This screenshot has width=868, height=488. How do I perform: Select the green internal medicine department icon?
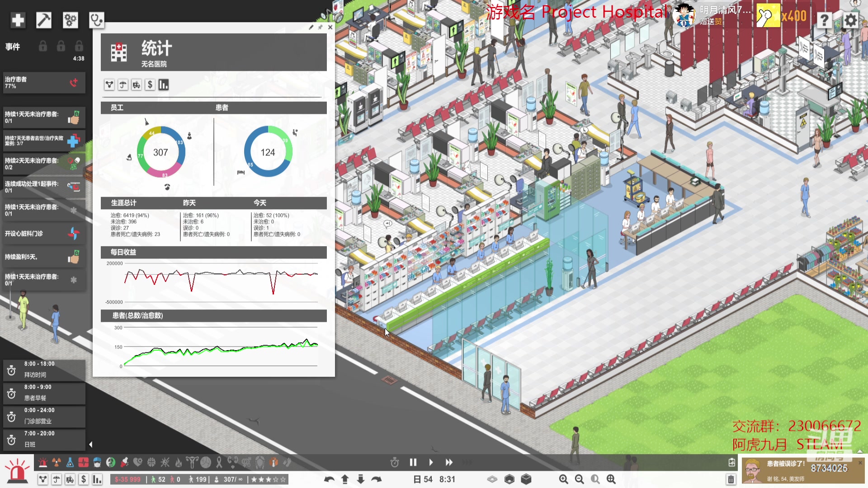pos(111,462)
